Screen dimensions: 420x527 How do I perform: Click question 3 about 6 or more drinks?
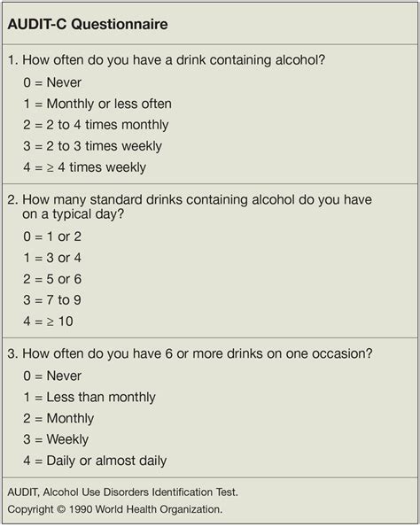coord(190,353)
